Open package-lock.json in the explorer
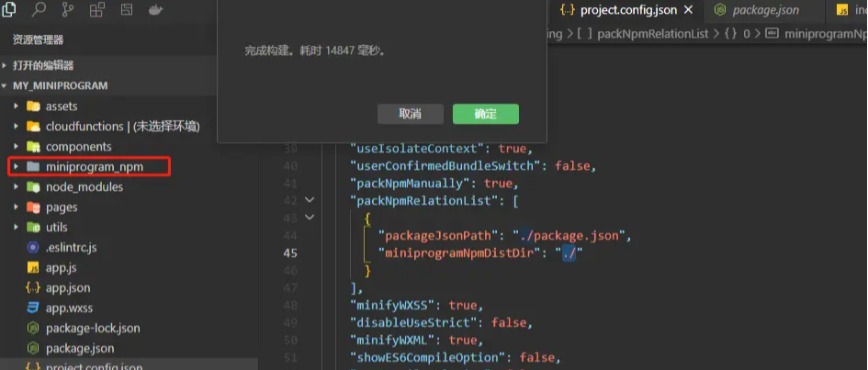868x370 pixels. pyautogui.click(x=92, y=328)
